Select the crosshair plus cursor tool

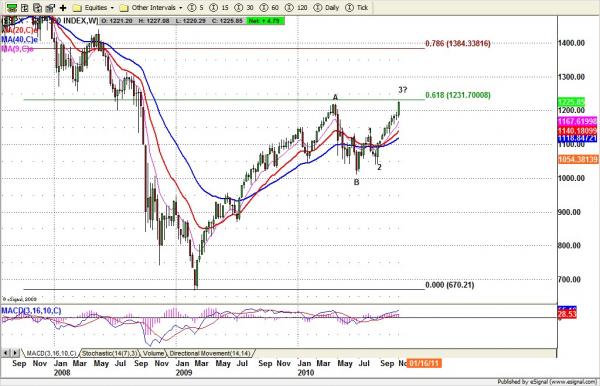coord(63,8)
